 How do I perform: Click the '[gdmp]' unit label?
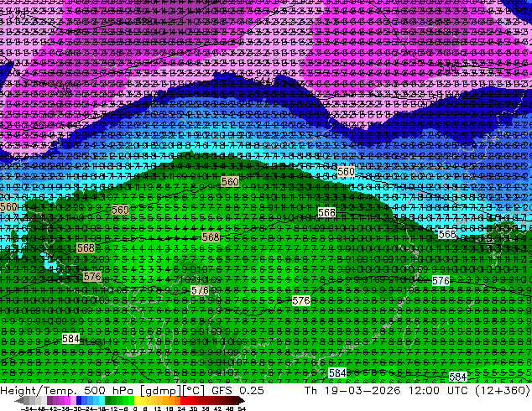tap(159, 390)
